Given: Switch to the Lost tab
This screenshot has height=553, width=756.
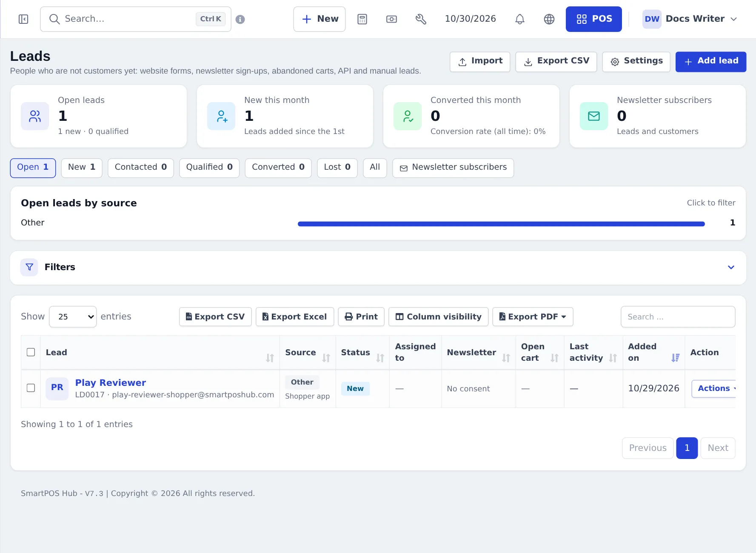Looking at the screenshot, I should tap(337, 168).
